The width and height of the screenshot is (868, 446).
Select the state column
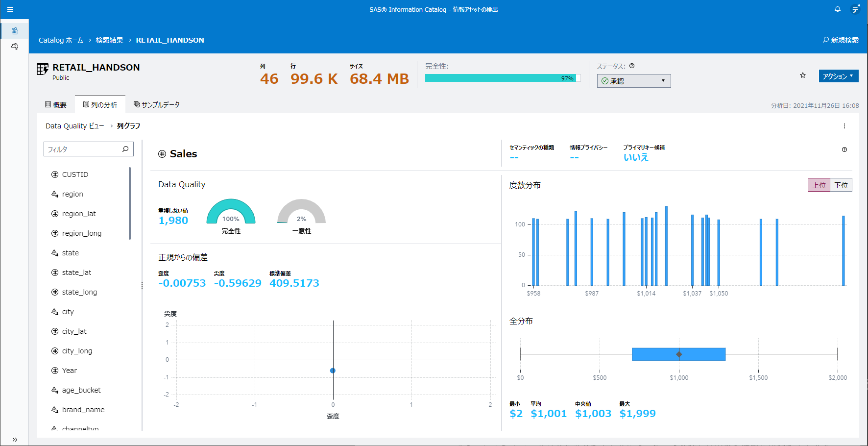click(x=70, y=253)
